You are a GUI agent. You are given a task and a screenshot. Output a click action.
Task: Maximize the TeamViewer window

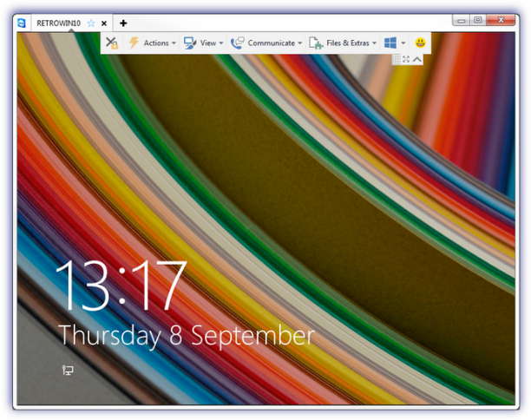(x=478, y=20)
